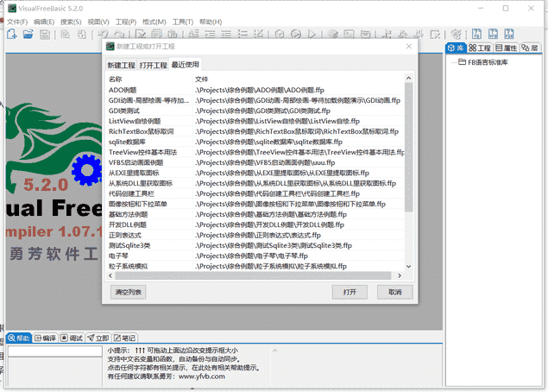This screenshot has height=392, width=548.
Task: Click the list scroll-up arrow
Action: click(x=408, y=79)
